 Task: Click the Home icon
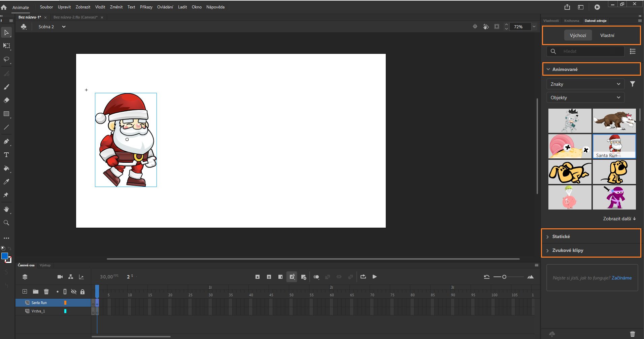coord(4,7)
